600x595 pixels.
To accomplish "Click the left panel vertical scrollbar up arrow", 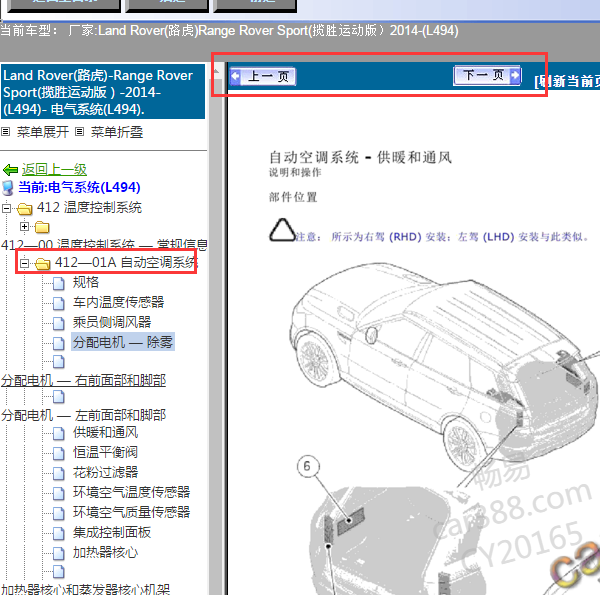I will coord(217,71).
